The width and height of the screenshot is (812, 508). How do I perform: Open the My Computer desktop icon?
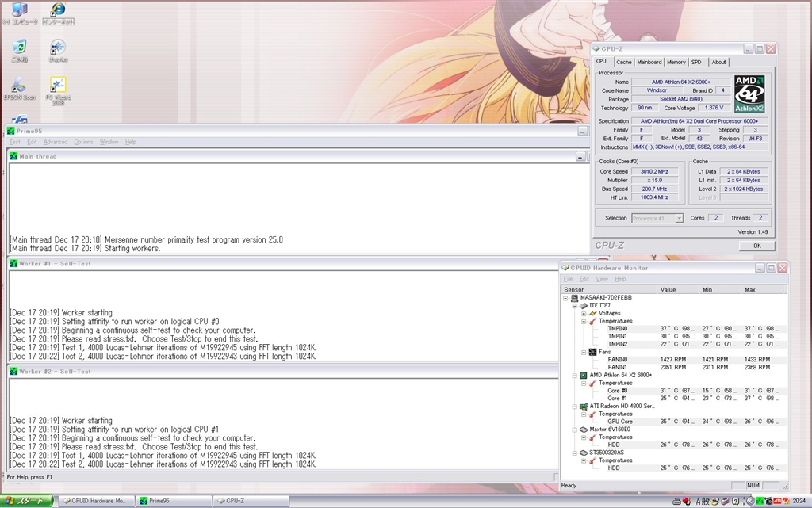click(x=19, y=13)
